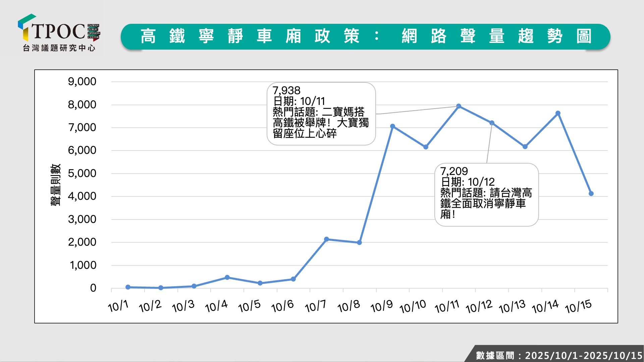This screenshot has width=644, height=362.
Task: Click the 7,209 callout box
Action: tap(486, 194)
